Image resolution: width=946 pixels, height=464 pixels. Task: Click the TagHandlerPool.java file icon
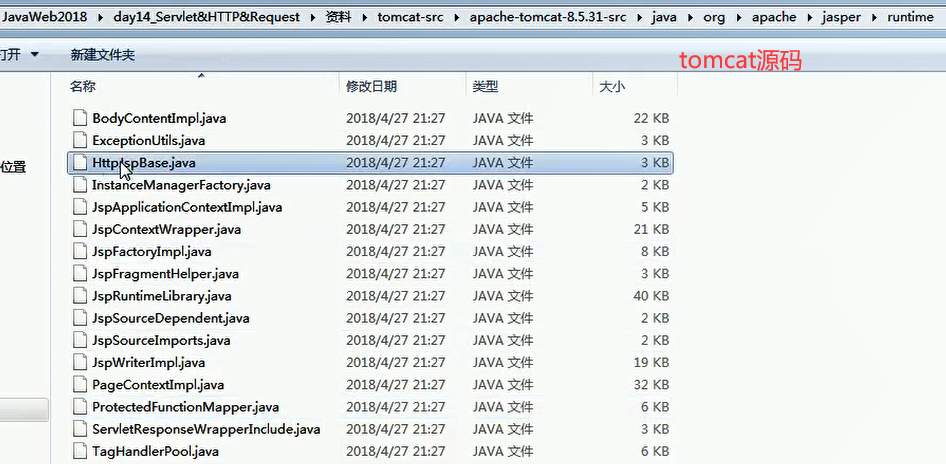pyautogui.click(x=80, y=451)
